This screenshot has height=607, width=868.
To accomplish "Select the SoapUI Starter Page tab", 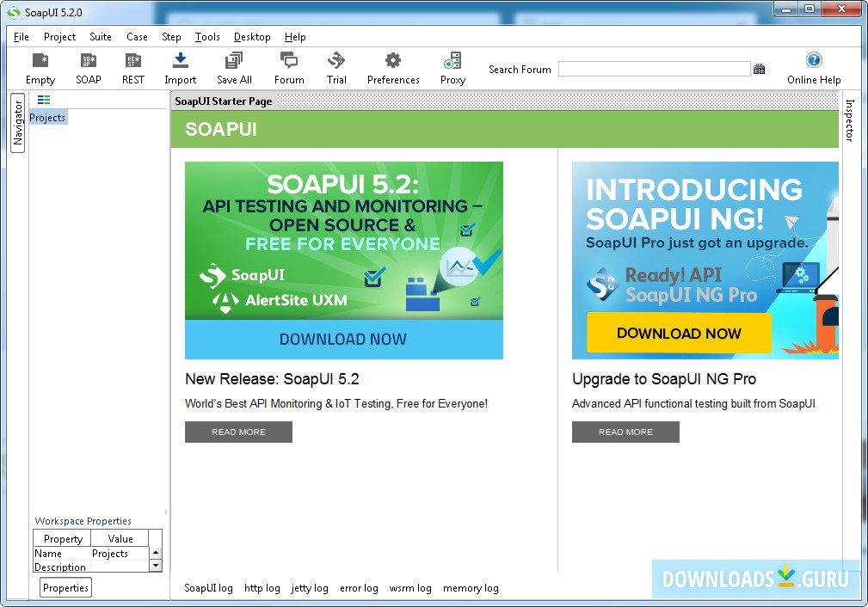I will 224,101.
